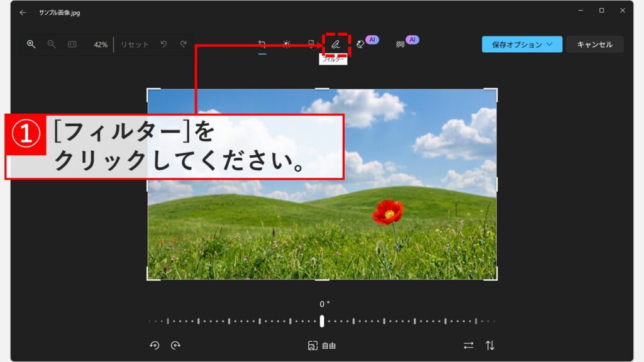
Task: Click the rotation angle slider handle
Action: [x=322, y=322]
